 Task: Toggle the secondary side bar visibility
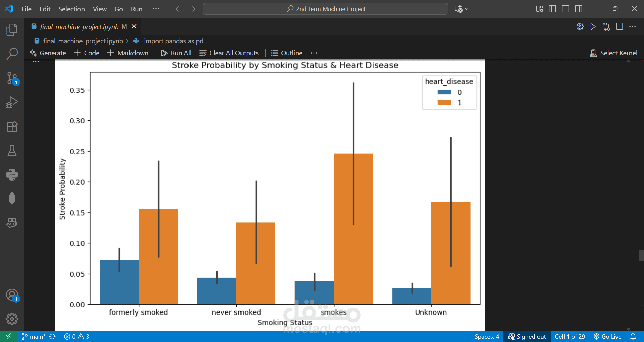point(579,9)
